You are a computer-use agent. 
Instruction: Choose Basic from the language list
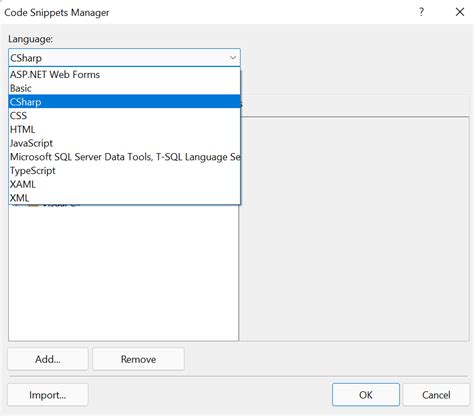pos(124,88)
